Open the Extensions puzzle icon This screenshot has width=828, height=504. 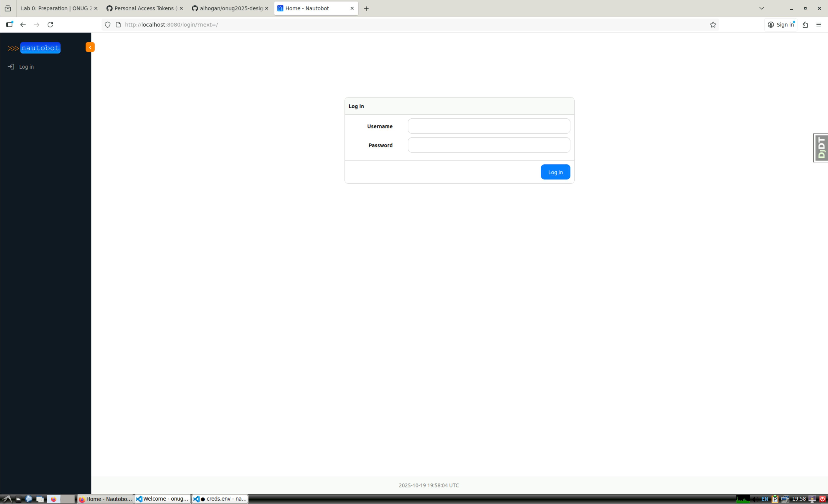[805, 25]
